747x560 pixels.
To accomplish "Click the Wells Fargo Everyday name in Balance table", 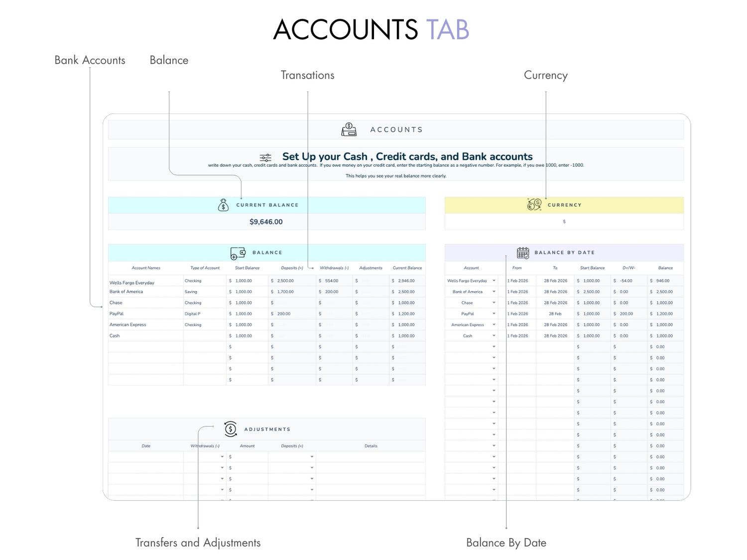I will tap(132, 283).
